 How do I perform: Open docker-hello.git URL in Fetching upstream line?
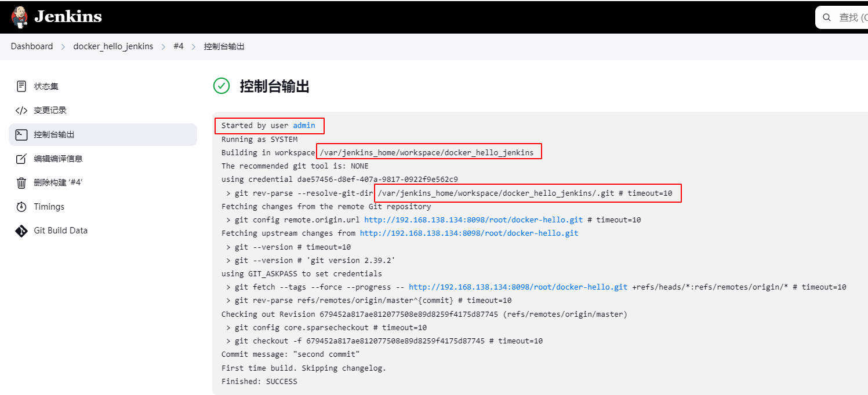click(x=469, y=233)
